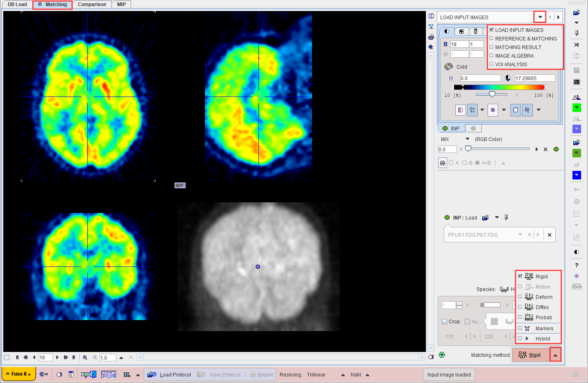588x383 pixels.
Task: Check the Rigid matching method
Action: (x=520, y=276)
